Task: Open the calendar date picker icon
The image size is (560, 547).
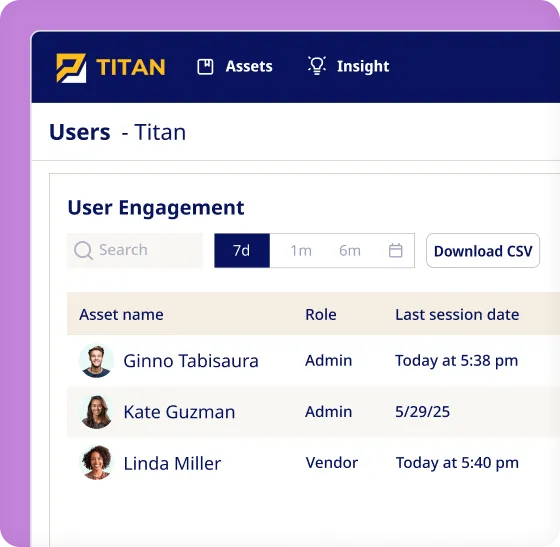Action: pos(395,250)
